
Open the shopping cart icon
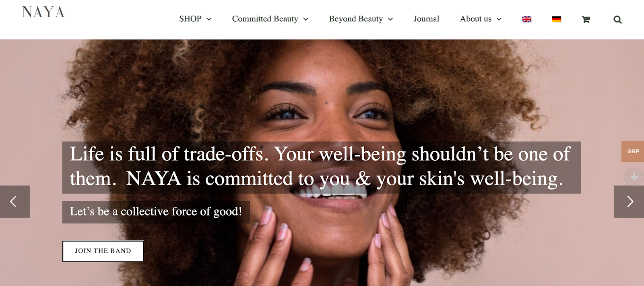(586, 19)
